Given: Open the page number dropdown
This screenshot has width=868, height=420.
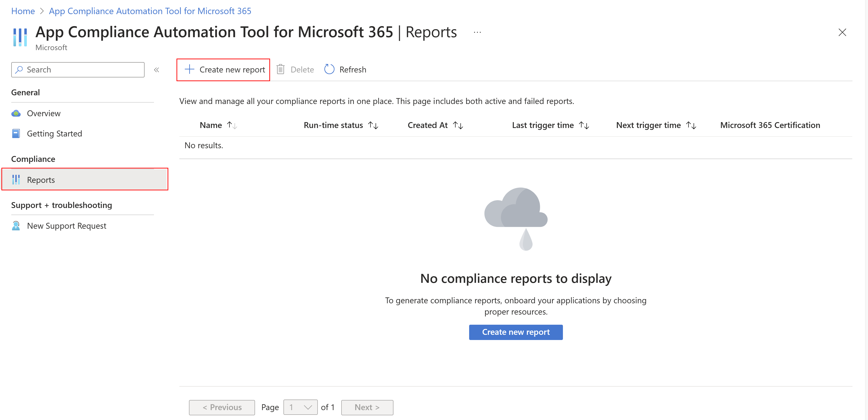Looking at the screenshot, I should click(300, 408).
